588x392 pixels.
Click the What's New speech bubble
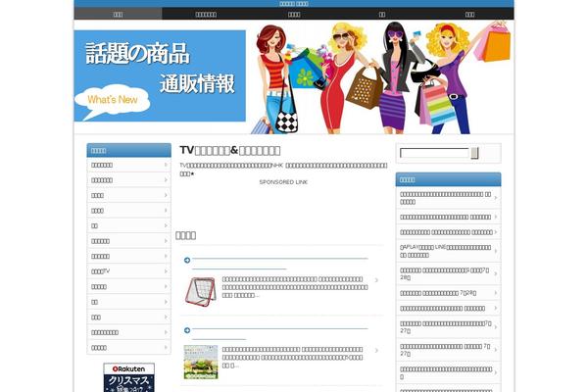pyautogui.click(x=112, y=101)
